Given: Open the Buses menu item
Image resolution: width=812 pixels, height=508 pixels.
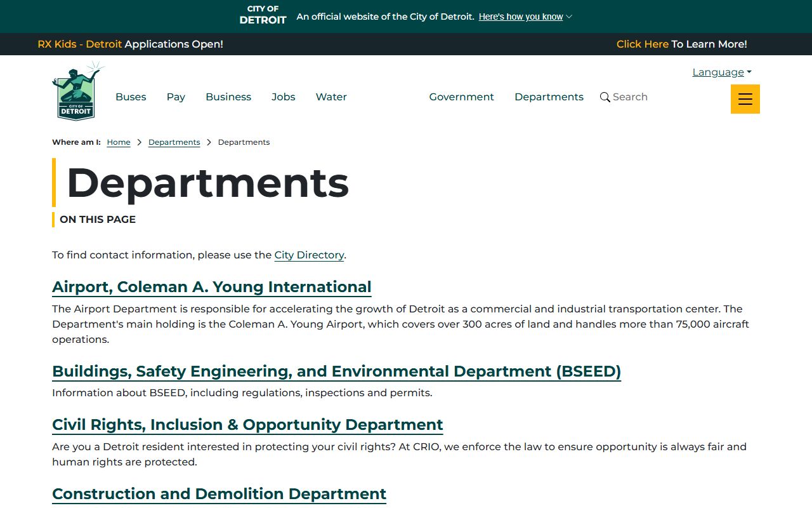Looking at the screenshot, I should pyautogui.click(x=131, y=97).
